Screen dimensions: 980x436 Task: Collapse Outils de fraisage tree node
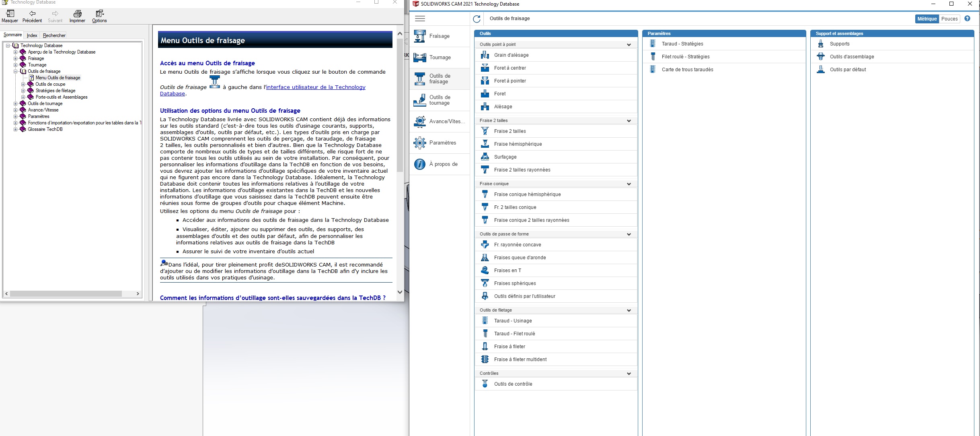(15, 71)
